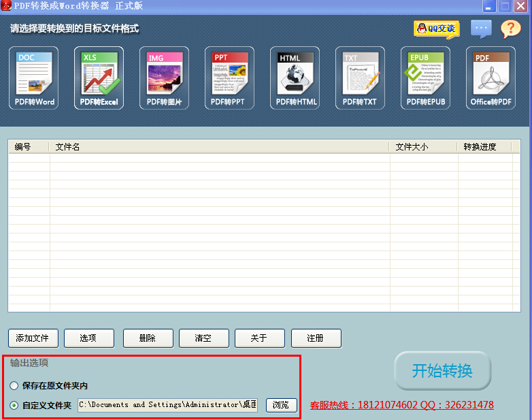532x420 pixels.
Task: Clear the list with 清空 button
Action: [x=204, y=338]
